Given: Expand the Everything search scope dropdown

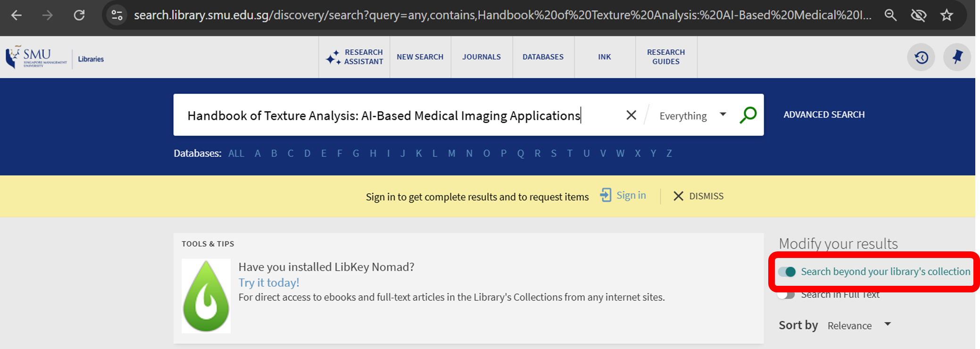Looking at the screenshot, I should click(692, 116).
